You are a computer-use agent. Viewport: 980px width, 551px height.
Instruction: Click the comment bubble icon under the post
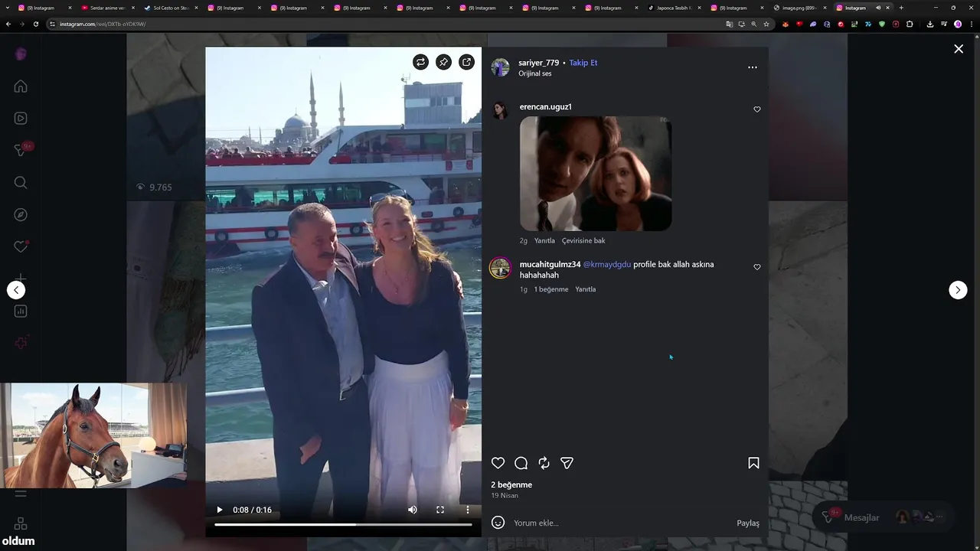coord(521,463)
